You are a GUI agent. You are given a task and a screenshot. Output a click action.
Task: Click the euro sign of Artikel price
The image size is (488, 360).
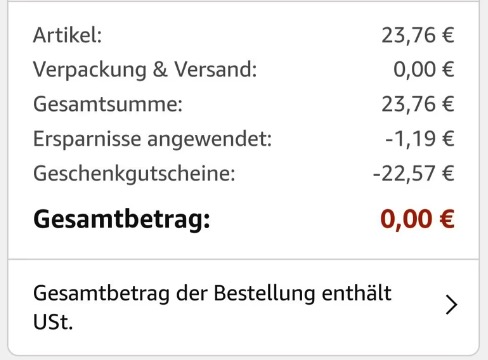click(x=448, y=35)
